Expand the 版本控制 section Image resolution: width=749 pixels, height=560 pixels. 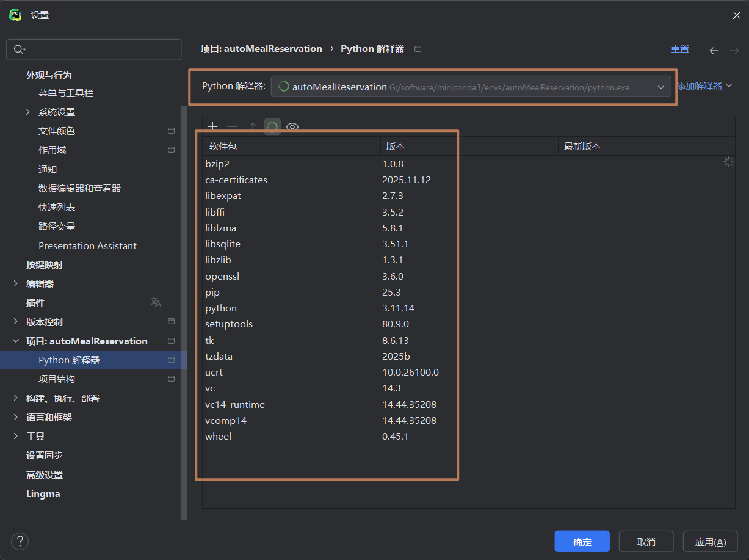[x=16, y=322]
